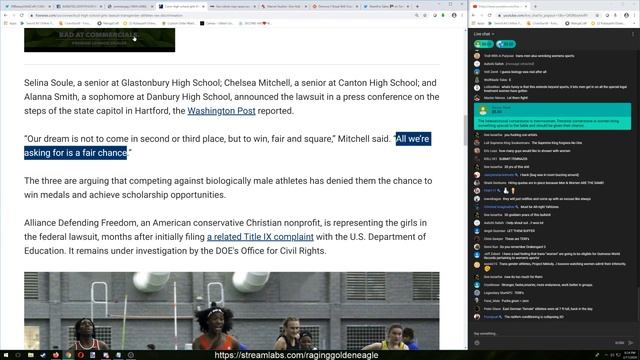Open the taskbar clock and date
Screen dimensions: 640x360
(x=630, y=355)
